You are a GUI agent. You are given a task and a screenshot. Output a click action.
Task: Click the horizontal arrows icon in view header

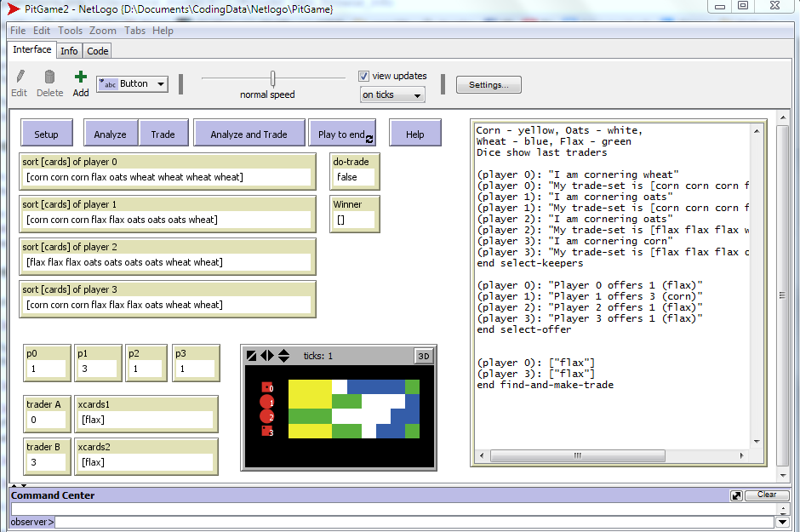click(267, 356)
